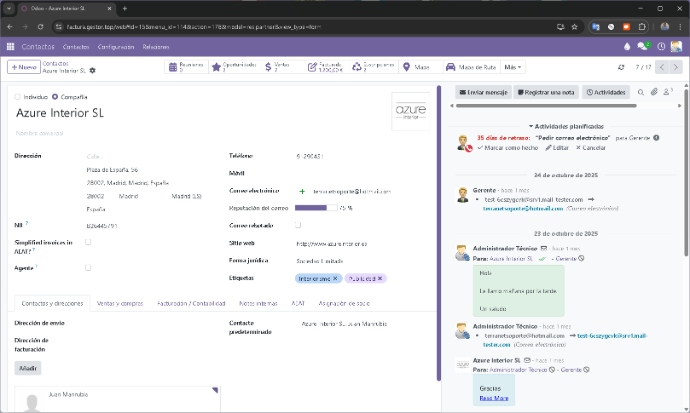Expand the Más smart buttons dropdown

(x=513, y=67)
